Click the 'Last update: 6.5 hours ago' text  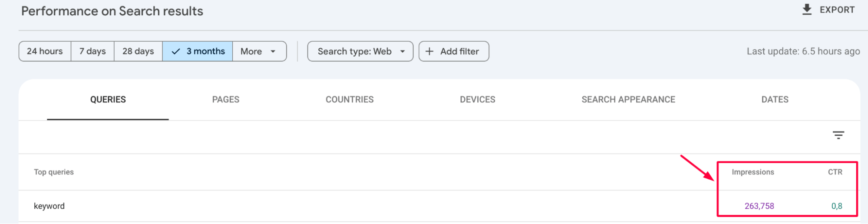pyautogui.click(x=803, y=51)
